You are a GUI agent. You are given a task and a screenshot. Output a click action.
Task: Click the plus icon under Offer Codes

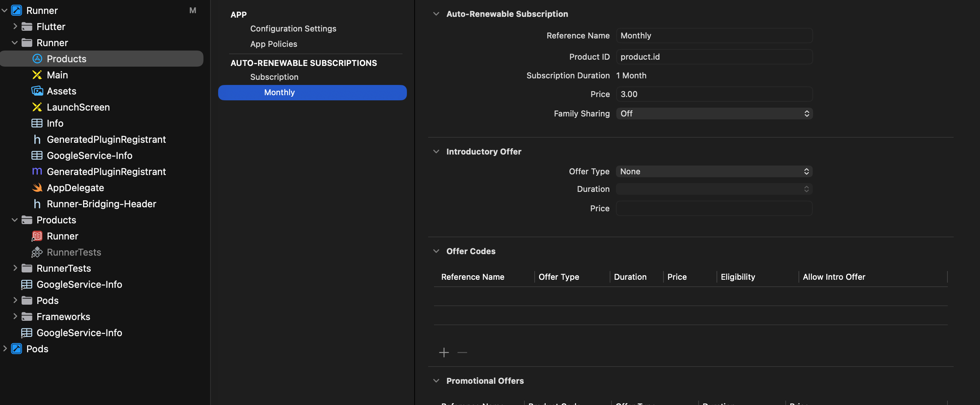pyautogui.click(x=444, y=353)
